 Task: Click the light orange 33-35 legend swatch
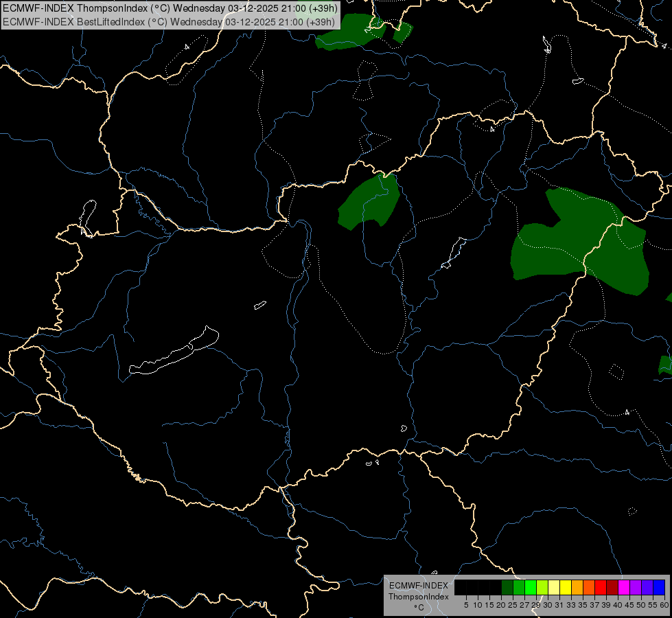tap(577, 587)
